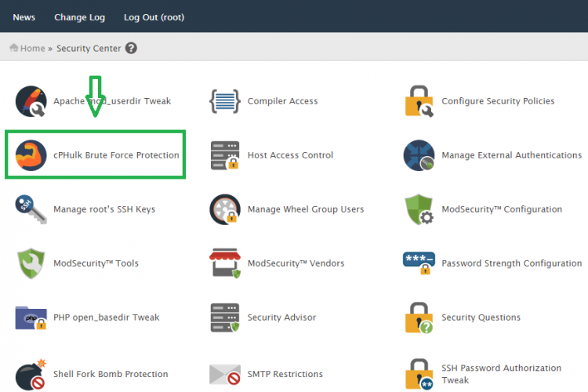
Task: Open the SMTP Restrictions link
Action: click(285, 375)
